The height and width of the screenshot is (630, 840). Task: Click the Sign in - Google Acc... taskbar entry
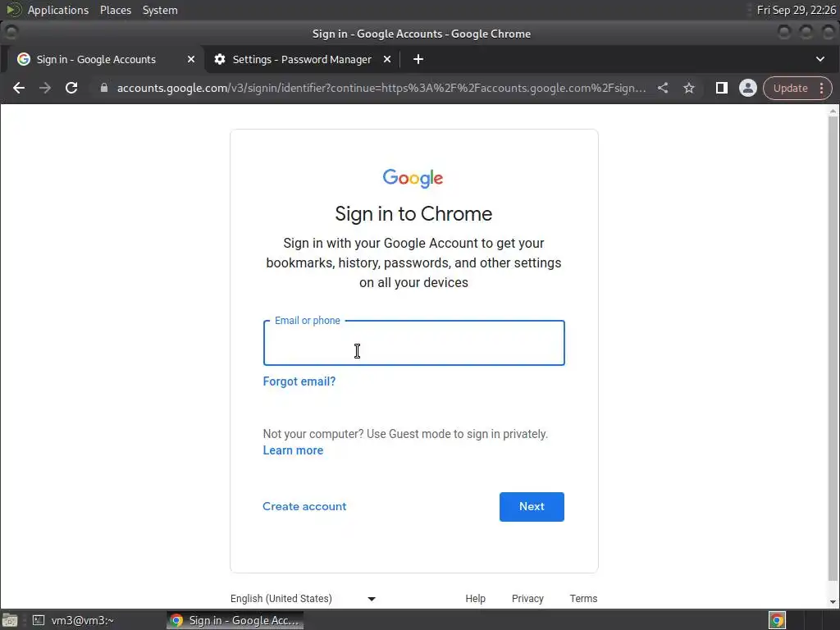235,620
